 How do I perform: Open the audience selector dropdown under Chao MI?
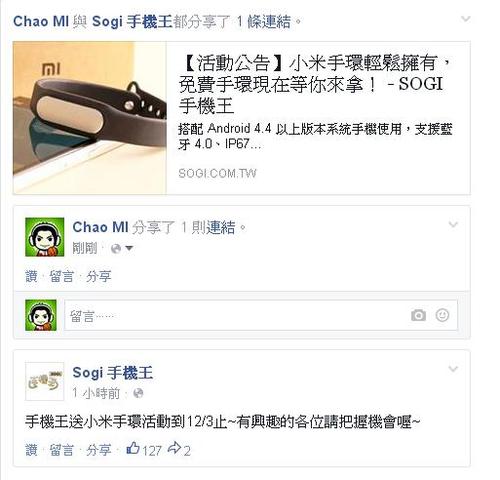(x=122, y=248)
